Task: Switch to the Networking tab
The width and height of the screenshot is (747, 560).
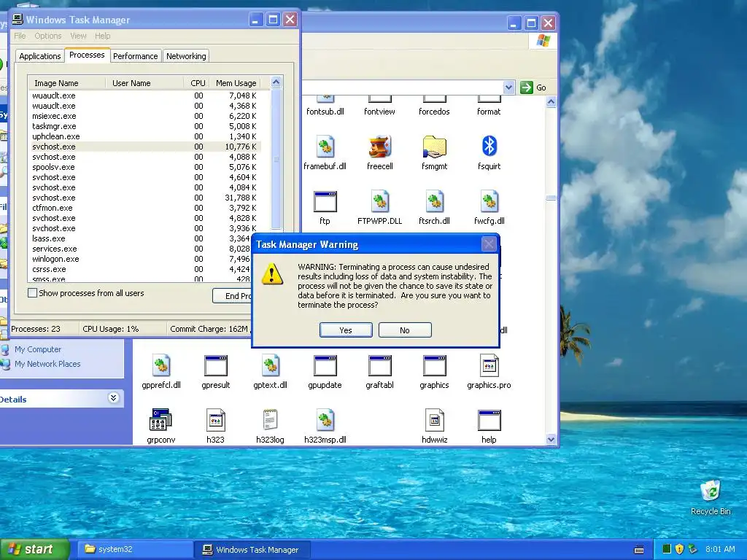Action: point(186,56)
